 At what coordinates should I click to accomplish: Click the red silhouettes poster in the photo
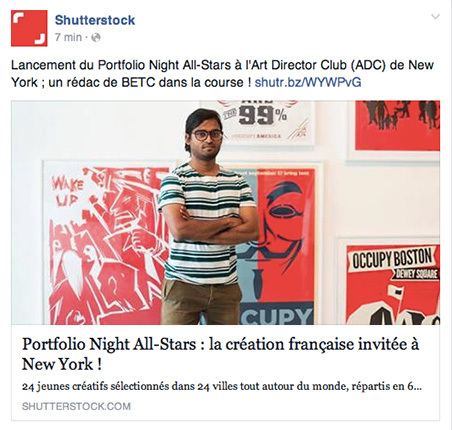pos(397,125)
